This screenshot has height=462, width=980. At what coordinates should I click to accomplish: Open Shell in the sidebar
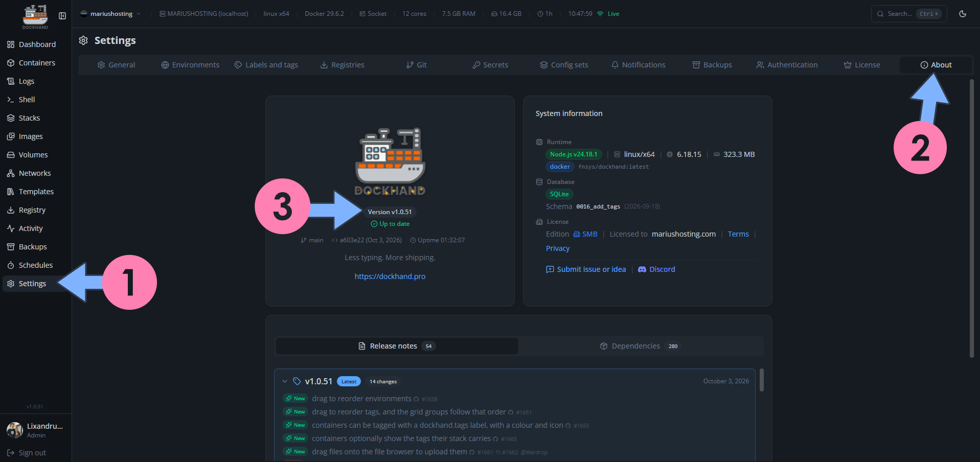coord(36,100)
